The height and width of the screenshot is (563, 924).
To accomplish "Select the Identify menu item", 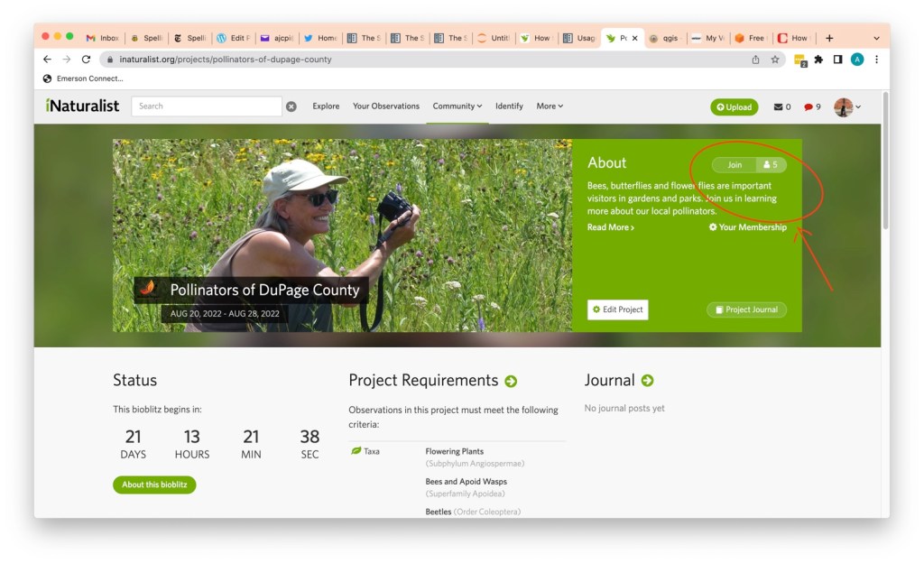I will [x=509, y=106].
